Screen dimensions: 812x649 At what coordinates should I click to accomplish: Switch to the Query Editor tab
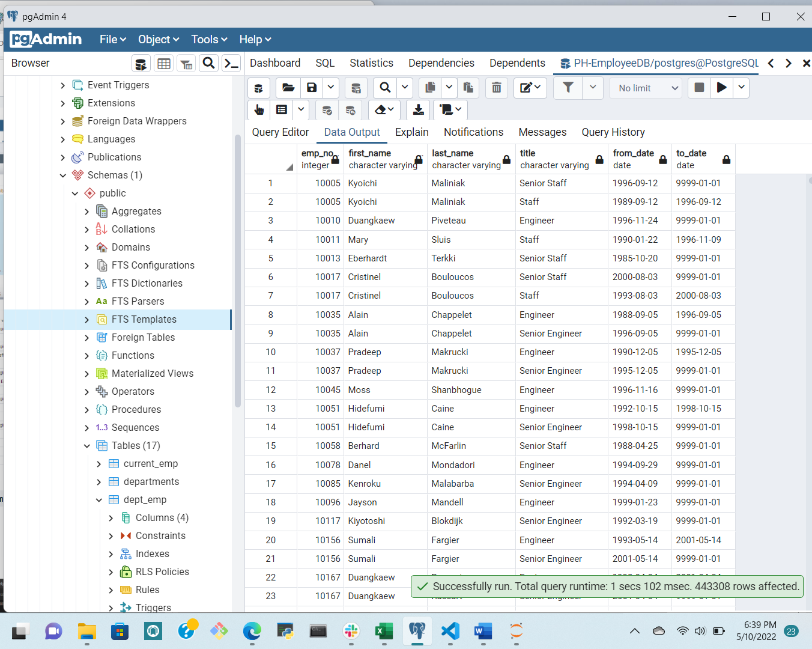(280, 132)
